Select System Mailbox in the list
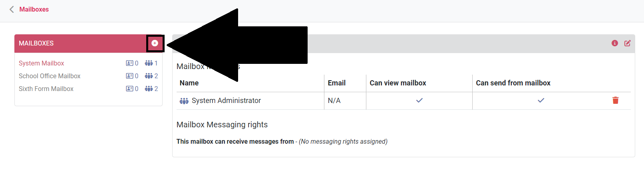 [41, 63]
